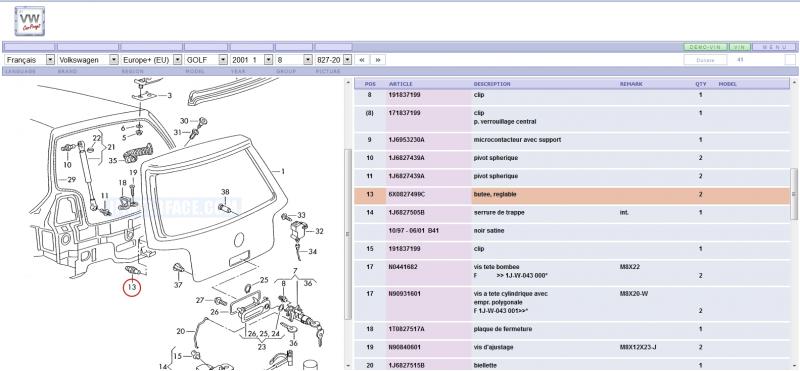Select highlighted row 13 butee, reglable

click(572, 195)
